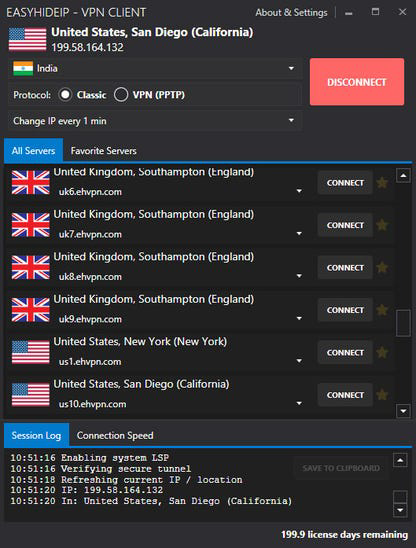
Task: Open the India country dropdown
Action: coord(155,68)
